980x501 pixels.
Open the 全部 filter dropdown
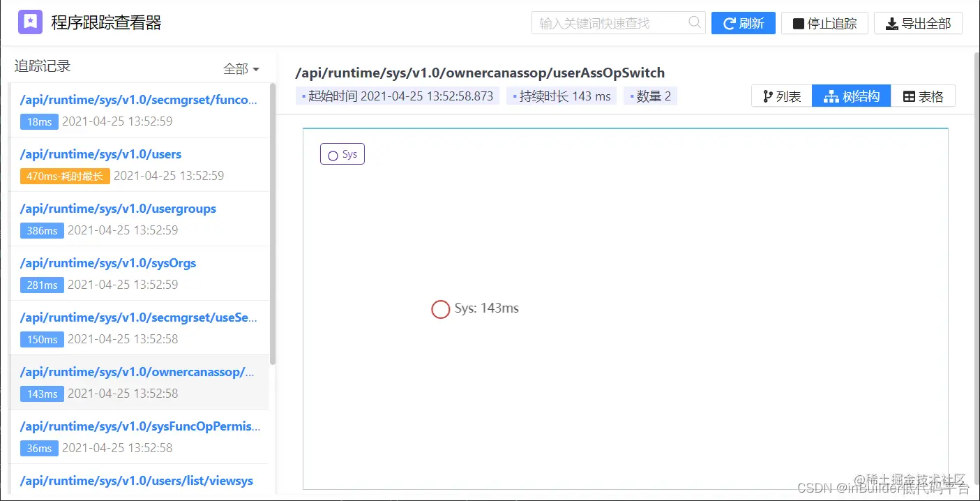pos(241,68)
